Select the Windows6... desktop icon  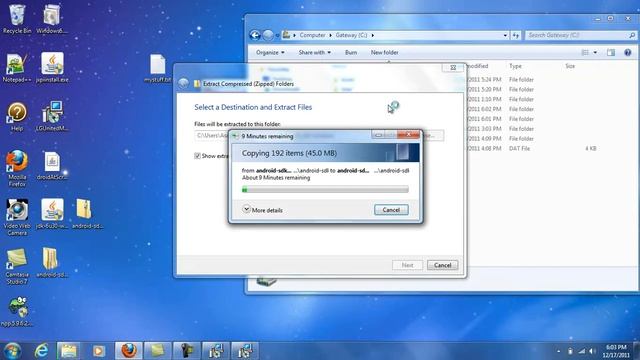pos(52,19)
